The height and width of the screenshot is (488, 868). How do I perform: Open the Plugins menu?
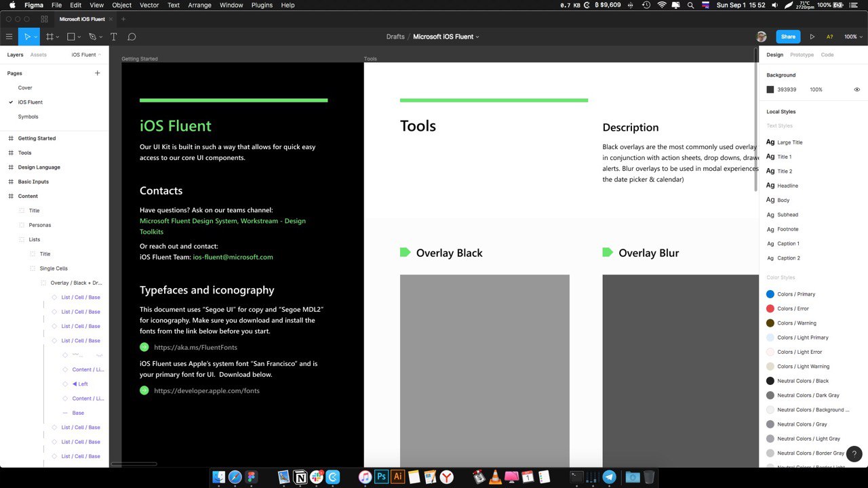[x=262, y=5]
